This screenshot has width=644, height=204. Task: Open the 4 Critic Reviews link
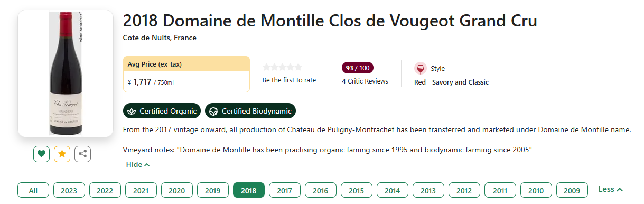[365, 81]
